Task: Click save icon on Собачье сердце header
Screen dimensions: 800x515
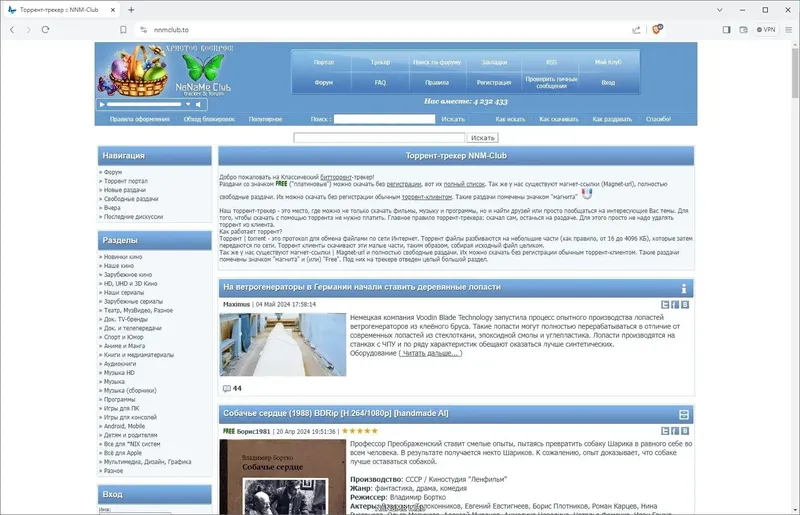Action: click(684, 414)
